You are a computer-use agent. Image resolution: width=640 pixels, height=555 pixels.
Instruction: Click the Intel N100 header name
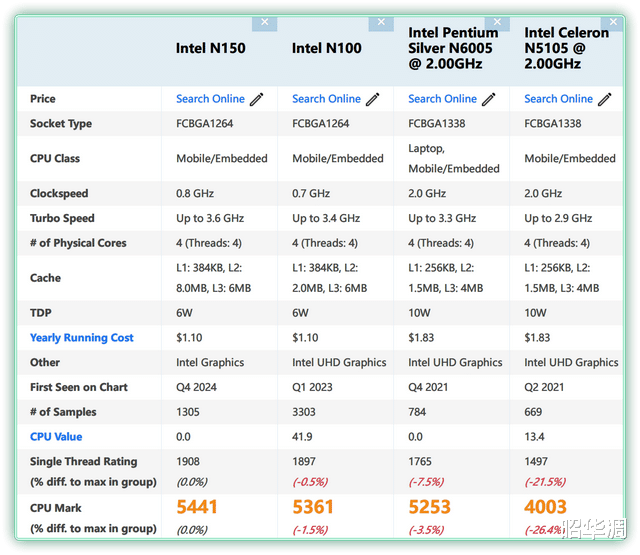[326, 48]
